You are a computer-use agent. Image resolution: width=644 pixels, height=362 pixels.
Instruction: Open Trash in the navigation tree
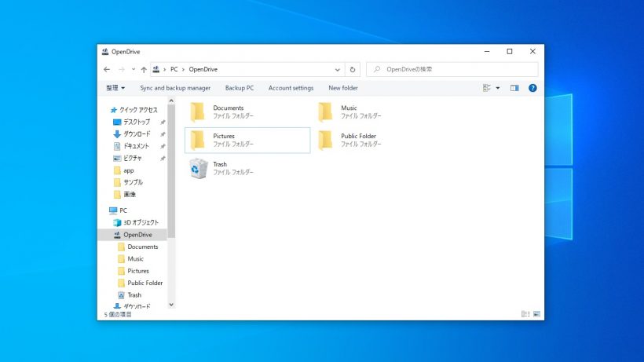pyautogui.click(x=134, y=294)
